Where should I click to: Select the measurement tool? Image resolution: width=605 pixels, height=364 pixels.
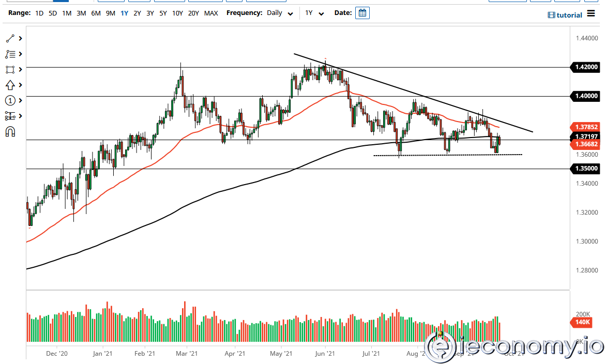[x=9, y=116]
